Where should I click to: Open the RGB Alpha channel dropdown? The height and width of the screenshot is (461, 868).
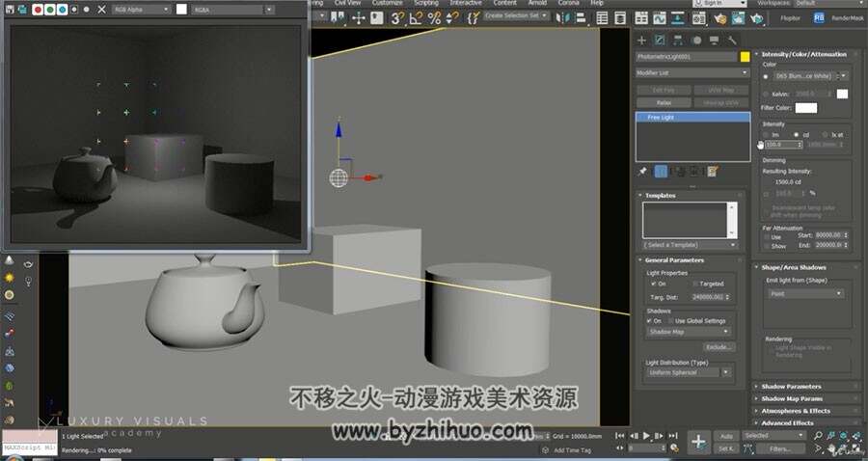pos(141,10)
